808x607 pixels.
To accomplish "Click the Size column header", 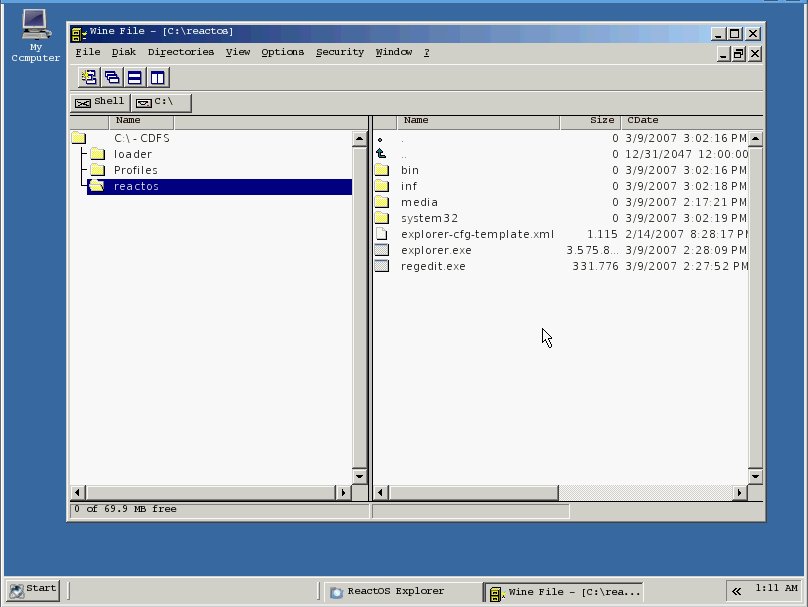I will (x=589, y=121).
